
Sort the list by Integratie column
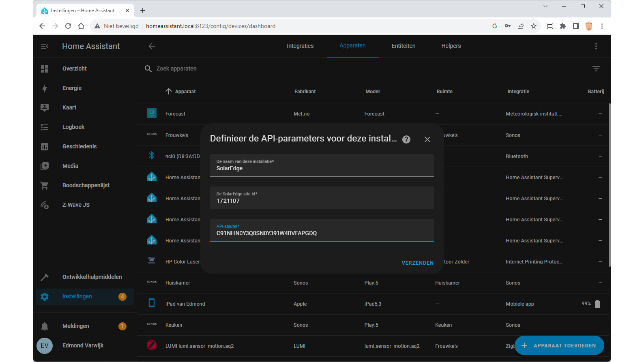(518, 92)
